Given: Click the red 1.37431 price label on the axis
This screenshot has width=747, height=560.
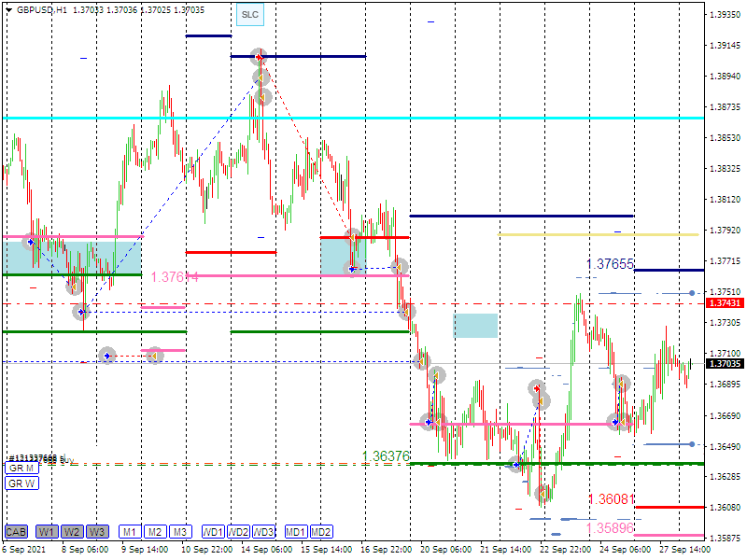Looking at the screenshot, I should coord(725,303).
